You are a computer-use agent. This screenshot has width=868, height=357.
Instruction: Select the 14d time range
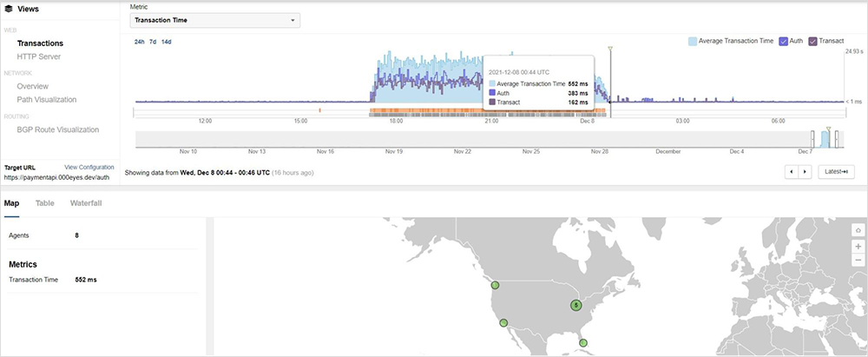[x=167, y=42]
